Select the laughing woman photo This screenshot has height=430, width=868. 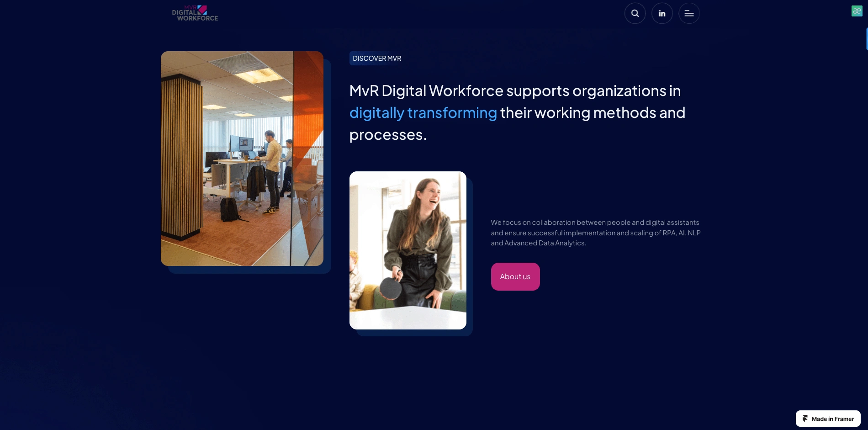pos(408,250)
